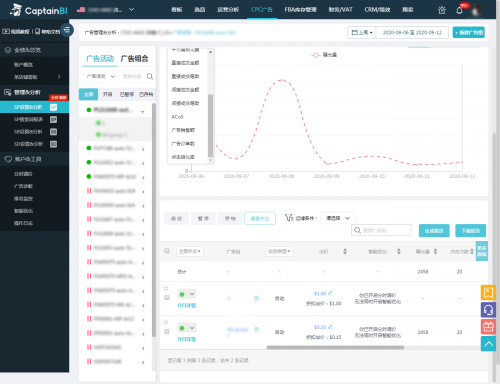Open the headset customer support floating icon
Image resolution: width=500 pixels, height=384 pixels.
point(488,310)
